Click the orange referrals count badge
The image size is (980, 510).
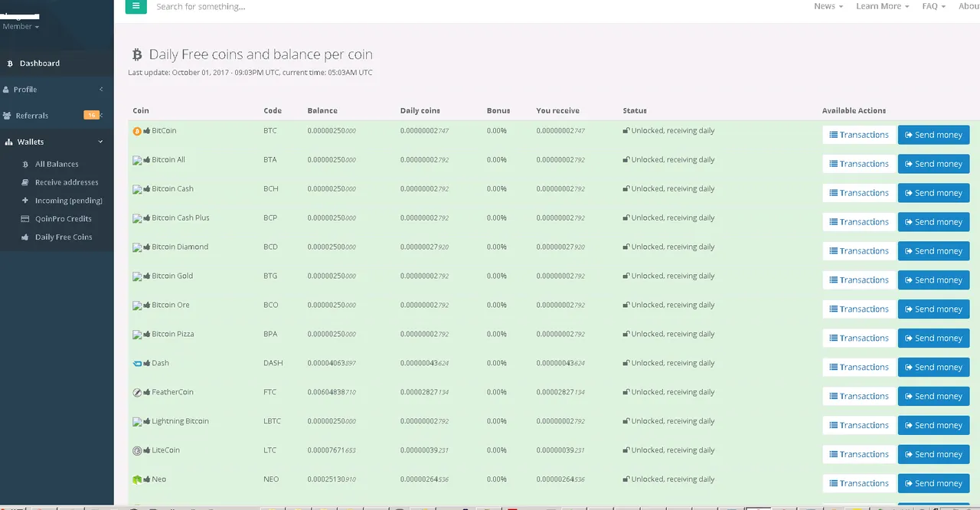(92, 116)
